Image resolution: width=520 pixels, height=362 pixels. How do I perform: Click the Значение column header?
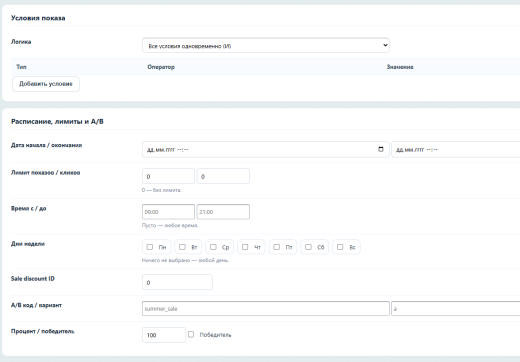pyautogui.click(x=400, y=67)
